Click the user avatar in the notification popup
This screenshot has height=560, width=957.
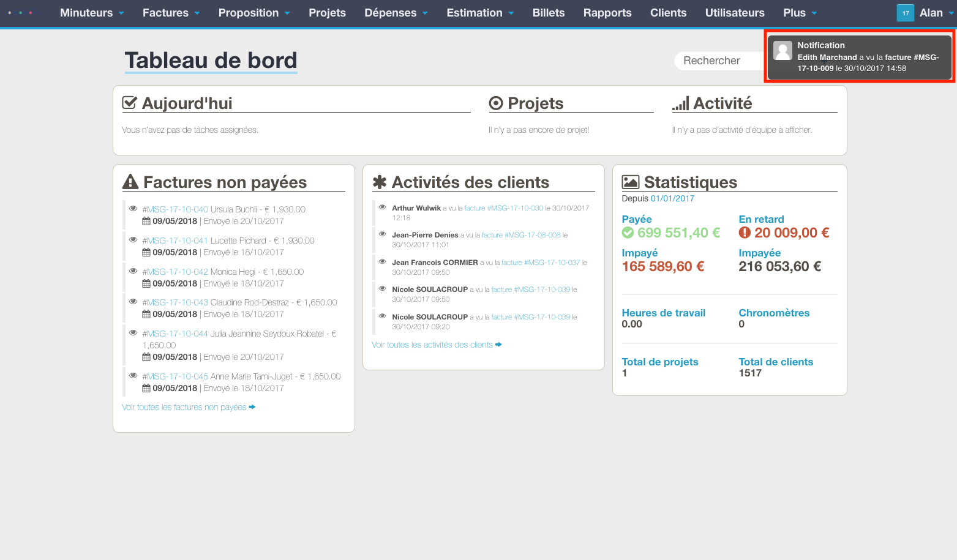[x=782, y=51]
